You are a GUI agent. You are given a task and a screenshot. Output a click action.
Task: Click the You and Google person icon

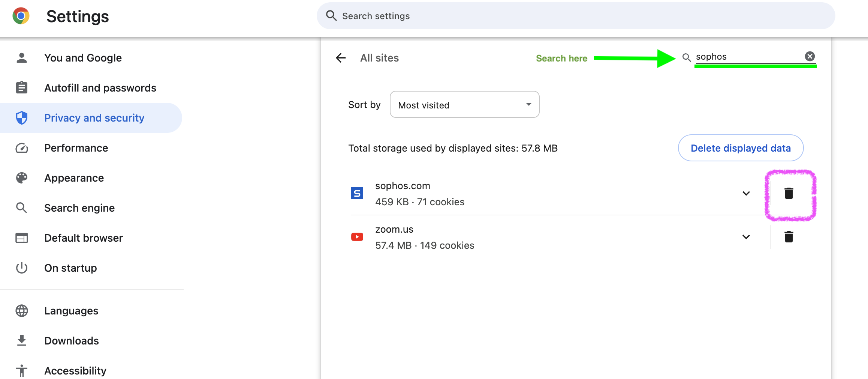pyautogui.click(x=22, y=58)
